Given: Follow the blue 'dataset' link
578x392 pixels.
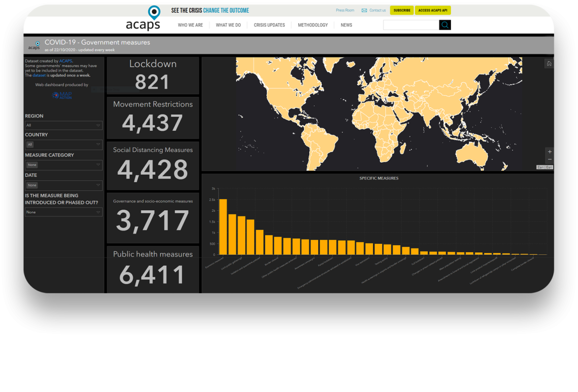Looking at the screenshot, I should 39,76.
